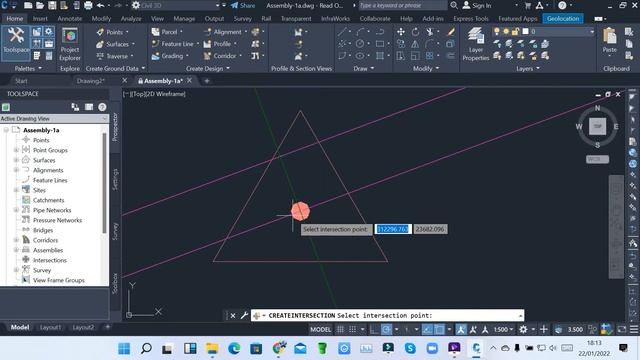Image resolution: width=640 pixels, height=360 pixels.
Task: Expand the Pipe Networks tree node
Action: [16, 210]
